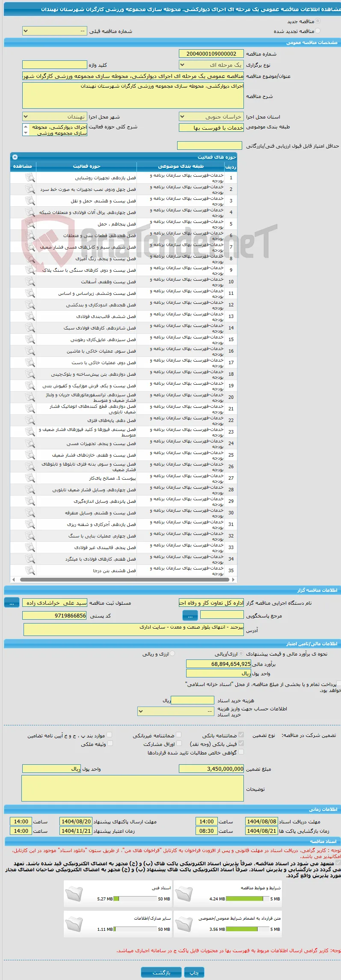Step the شرح کلی حوزه فعالیت box down
Image resolution: width=341 pixels, height=980 pixels.
click(26, 133)
